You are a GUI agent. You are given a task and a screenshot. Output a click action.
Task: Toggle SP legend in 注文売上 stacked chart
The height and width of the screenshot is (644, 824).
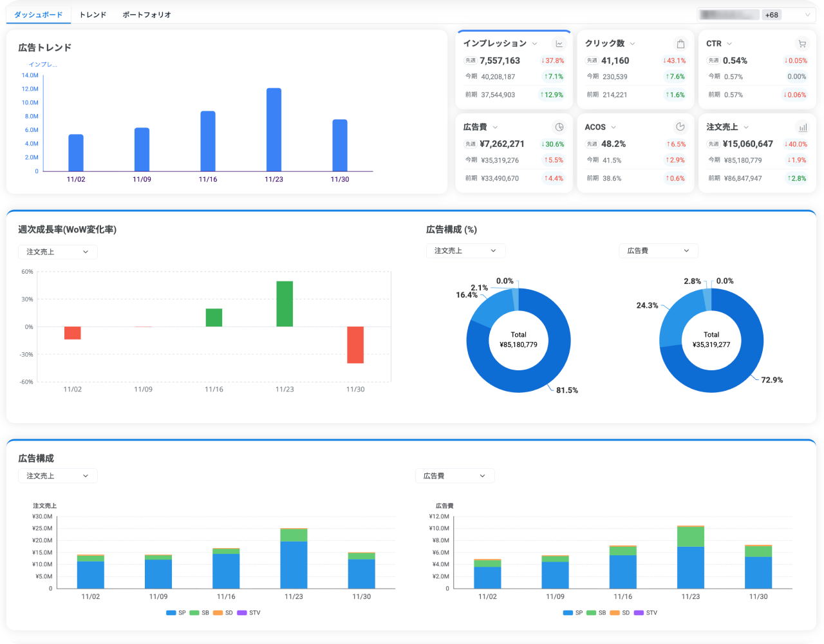(x=176, y=613)
